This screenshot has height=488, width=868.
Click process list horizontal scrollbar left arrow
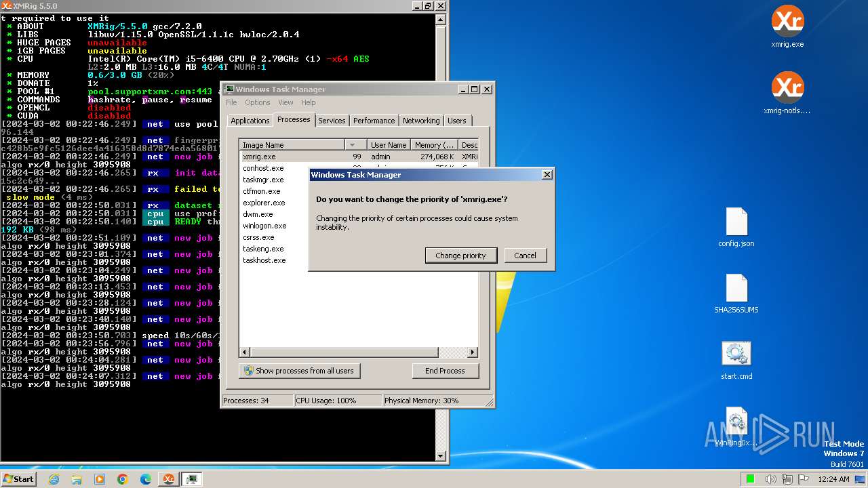245,352
